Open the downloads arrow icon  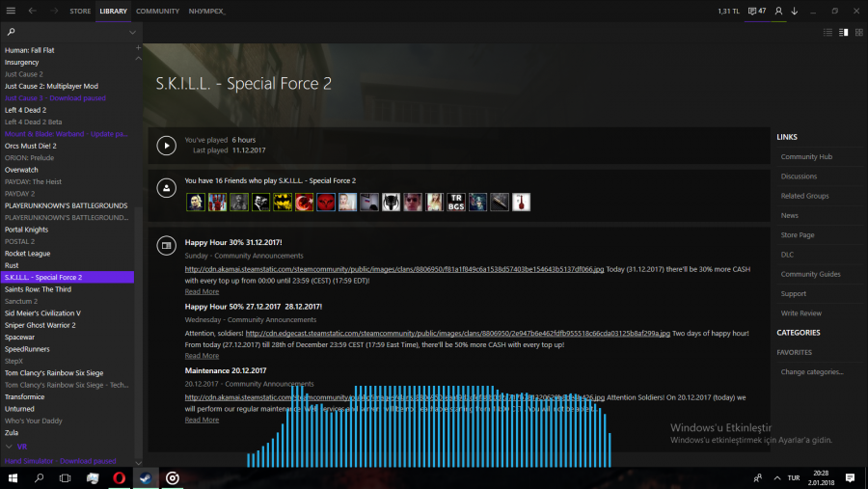click(795, 11)
